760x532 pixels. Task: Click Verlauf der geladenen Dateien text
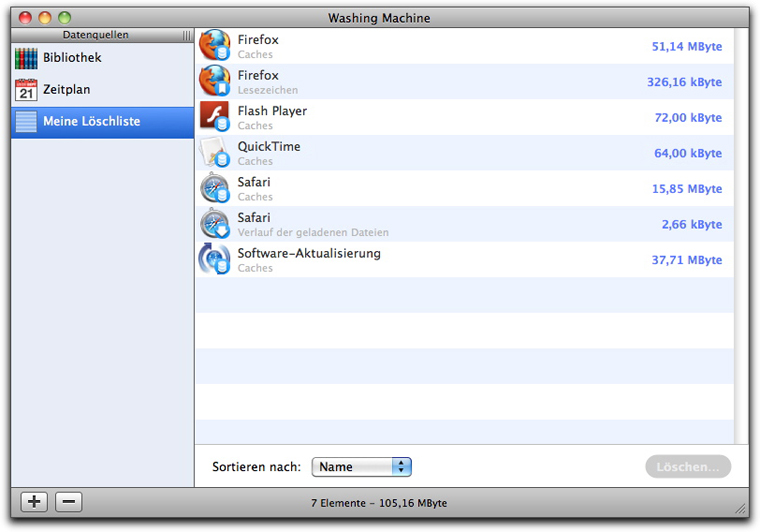coord(313,233)
